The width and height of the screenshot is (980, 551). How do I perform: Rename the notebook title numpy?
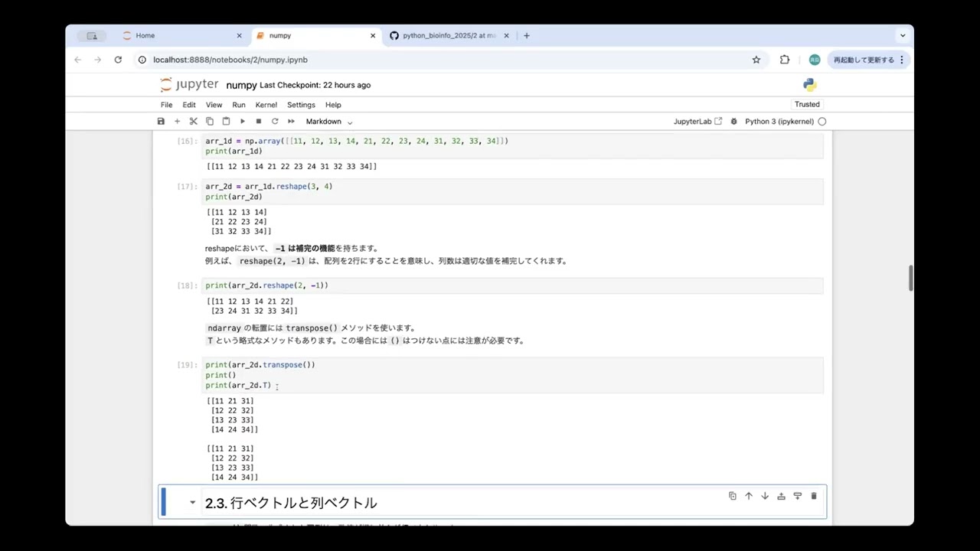coord(241,85)
